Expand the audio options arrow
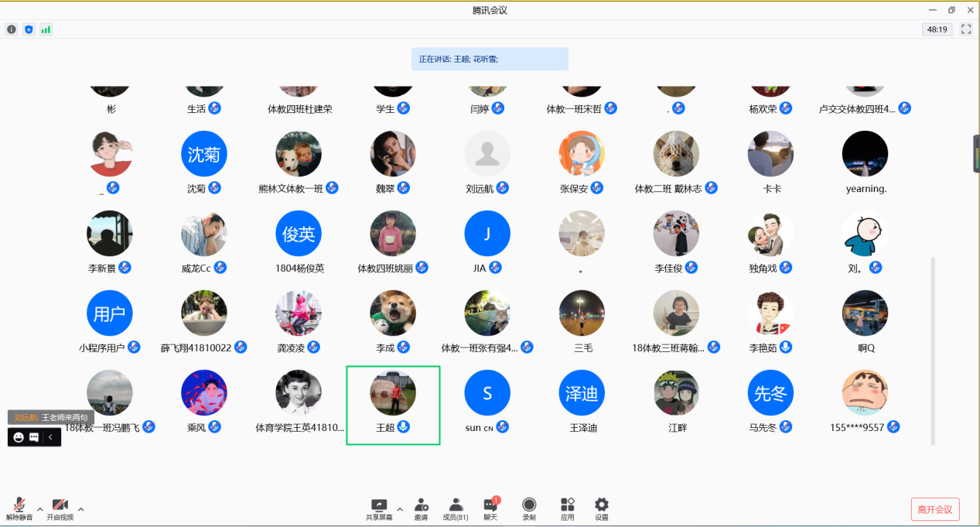Image resolution: width=980 pixels, height=527 pixels. 40,509
